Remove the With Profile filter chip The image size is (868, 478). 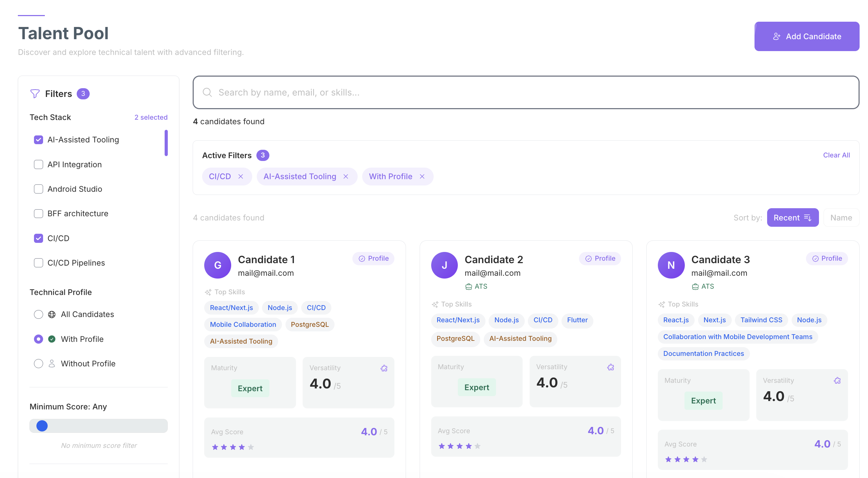click(422, 177)
